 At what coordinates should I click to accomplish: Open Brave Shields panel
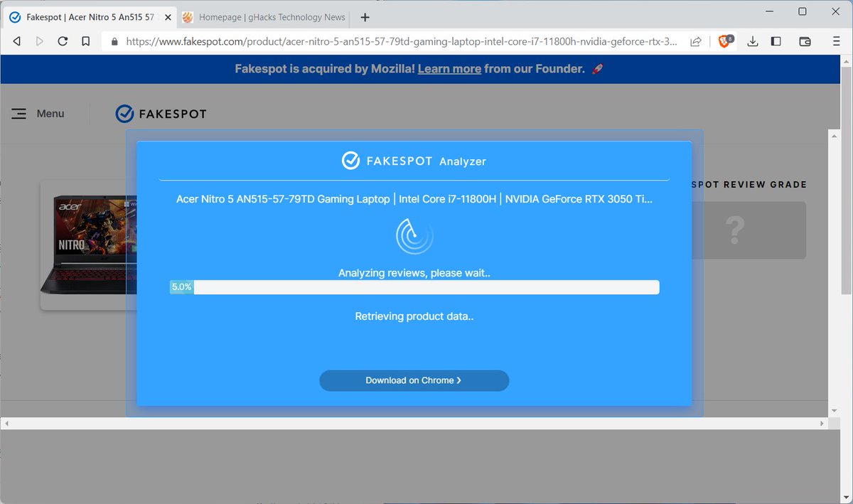[x=724, y=41]
